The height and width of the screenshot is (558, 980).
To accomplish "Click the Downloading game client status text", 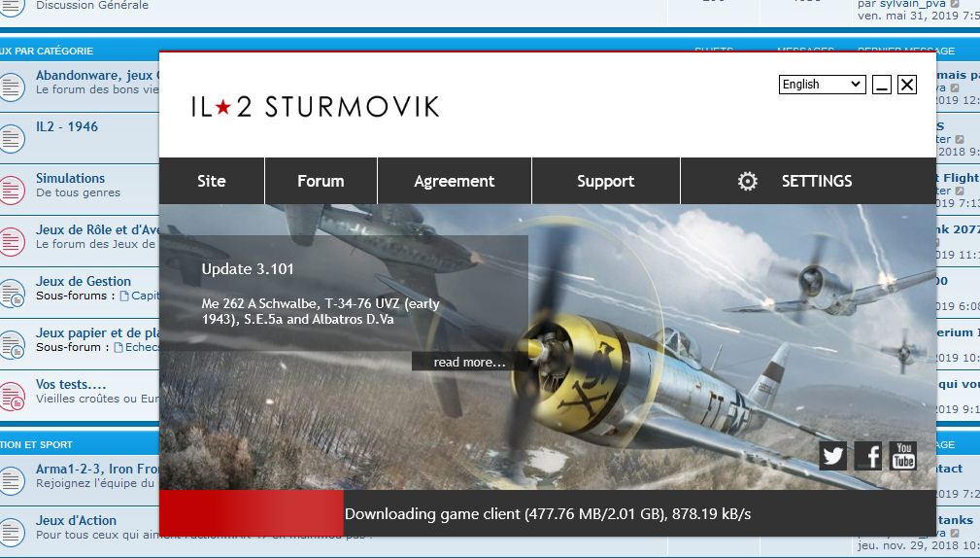I will pos(548,513).
